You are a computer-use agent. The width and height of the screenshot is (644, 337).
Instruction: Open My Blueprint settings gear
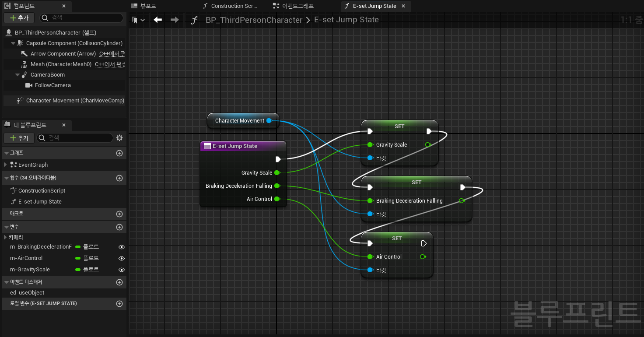(119, 138)
